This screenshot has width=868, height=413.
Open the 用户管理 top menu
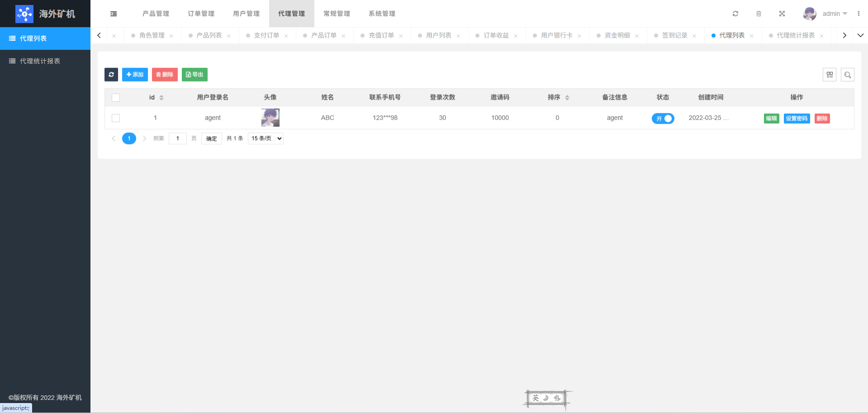point(246,14)
